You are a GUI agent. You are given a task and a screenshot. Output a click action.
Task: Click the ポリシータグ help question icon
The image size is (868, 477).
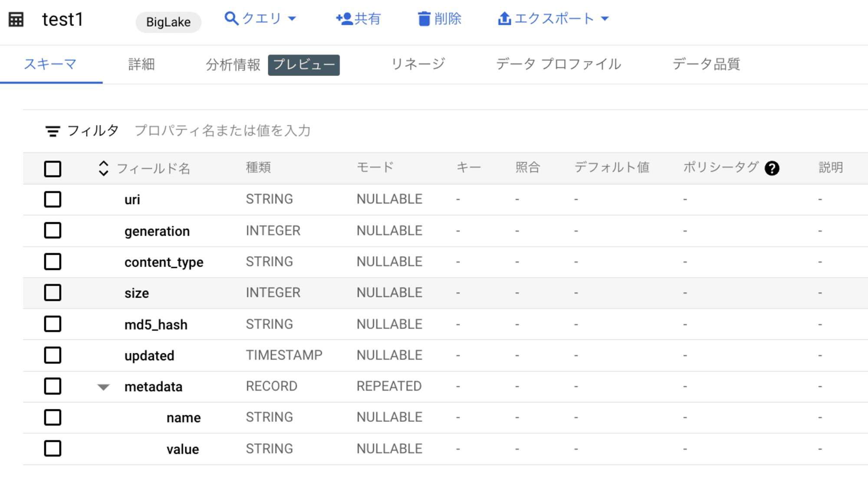point(772,168)
